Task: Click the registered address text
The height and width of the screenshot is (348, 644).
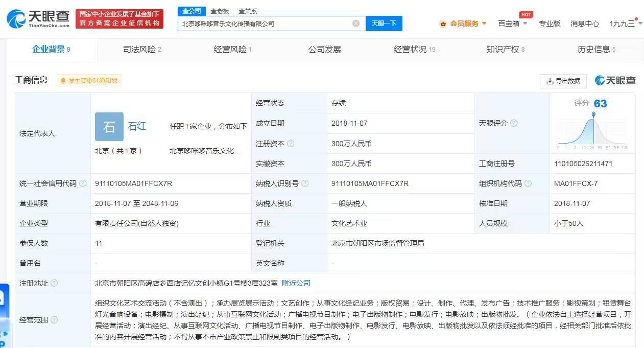Action: (186, 283)
